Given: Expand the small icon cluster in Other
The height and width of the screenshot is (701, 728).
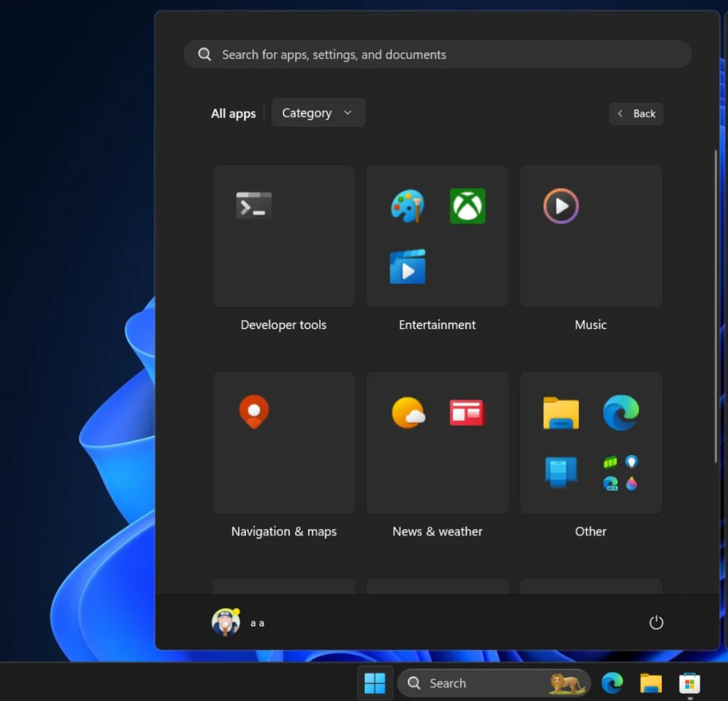Looking at the screenshot, I should click(x=621, y=473).
